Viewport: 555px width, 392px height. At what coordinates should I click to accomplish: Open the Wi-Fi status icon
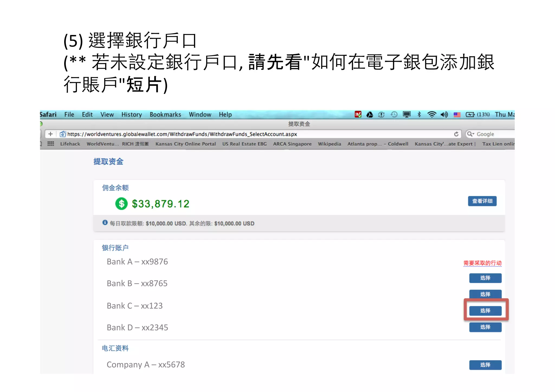(431, 115)
